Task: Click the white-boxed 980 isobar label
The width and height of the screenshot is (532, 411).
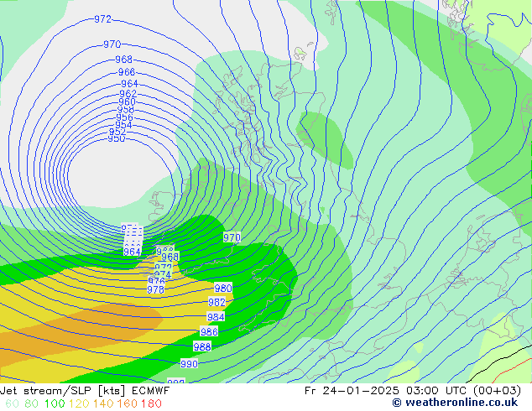Action: coord(223,289)
